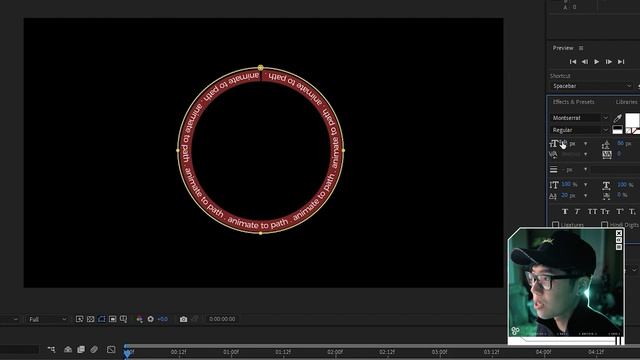The image size is (640, 360).
Task: Open the Graph Editor from timeline
Action: click(111, 349)
